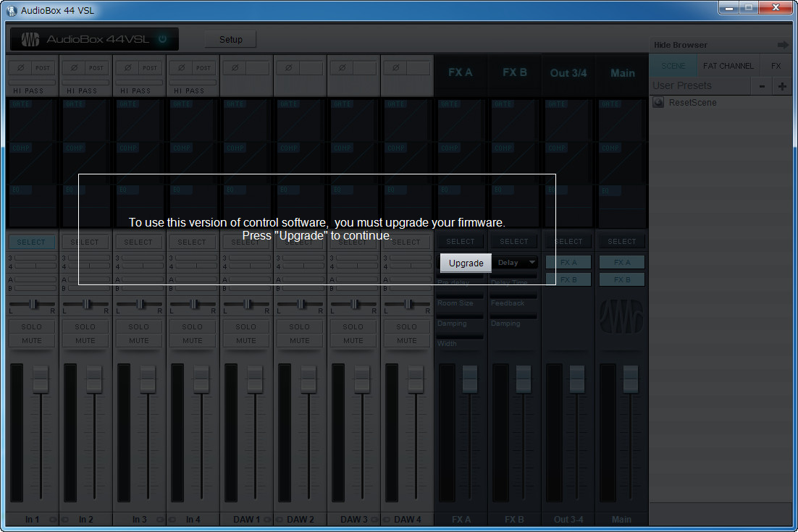The width and height of the screenshot is (798, 532).
Task: Open the Setup menu
Action: click(230, 39)
